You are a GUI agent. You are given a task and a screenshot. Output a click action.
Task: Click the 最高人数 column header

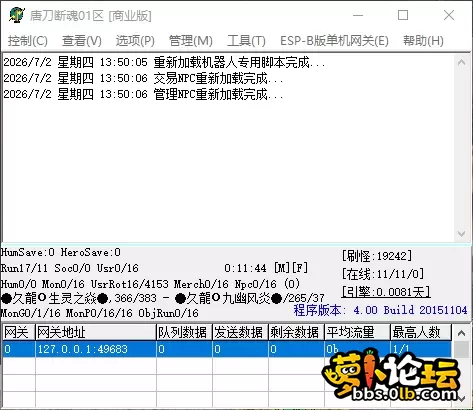tap(421, 332)
